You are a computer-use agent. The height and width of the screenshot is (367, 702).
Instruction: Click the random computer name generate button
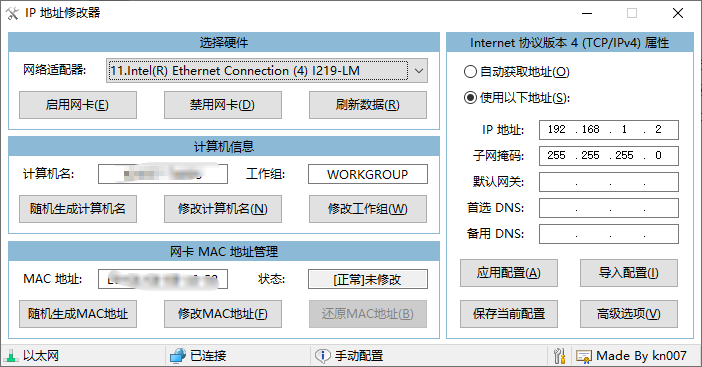pyautogui.click(x=78, y=209)
